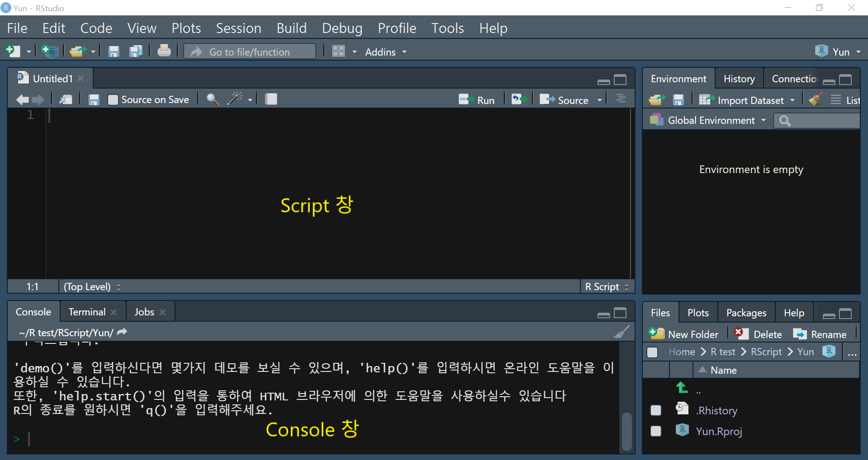Viewport: 868px width, 460px height.
Task: Open the Import Dataset dropdown
Action: [x=747, y=100]
